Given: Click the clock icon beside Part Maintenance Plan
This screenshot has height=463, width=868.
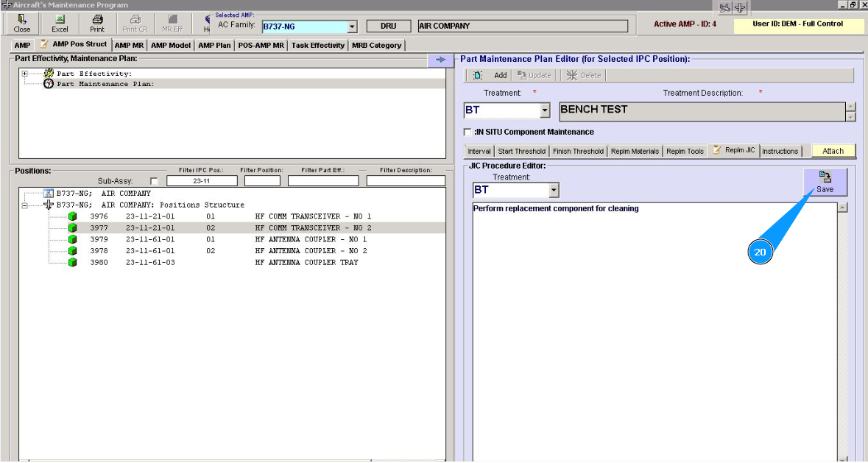Looking at the screenshot, I should click(x=49, y=84).
